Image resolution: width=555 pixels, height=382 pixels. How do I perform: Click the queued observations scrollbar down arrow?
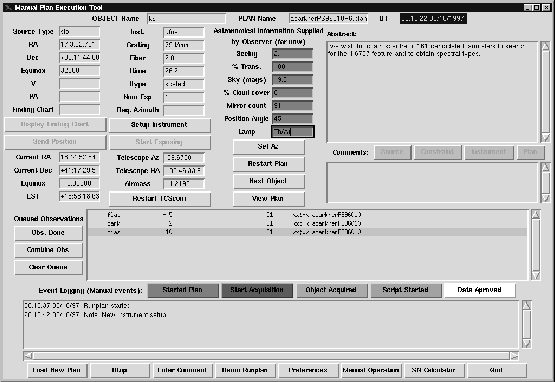(x=536, y=275)
